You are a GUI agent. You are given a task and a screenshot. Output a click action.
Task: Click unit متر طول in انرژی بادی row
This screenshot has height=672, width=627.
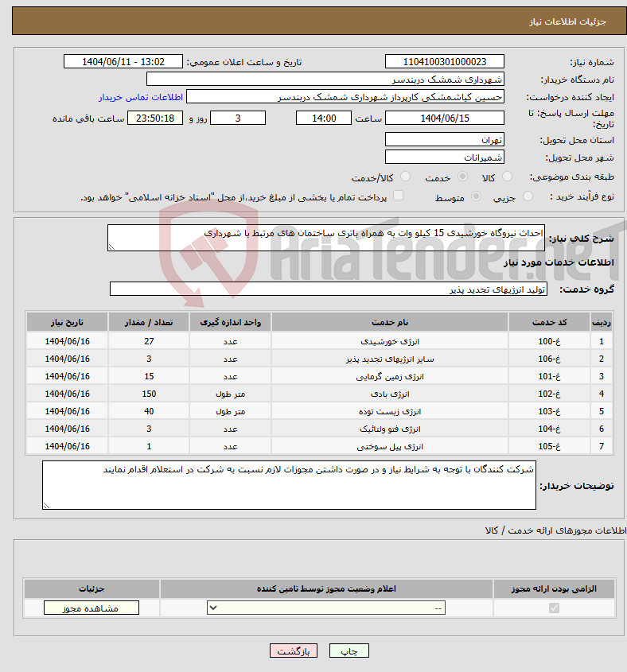(230, 394)
